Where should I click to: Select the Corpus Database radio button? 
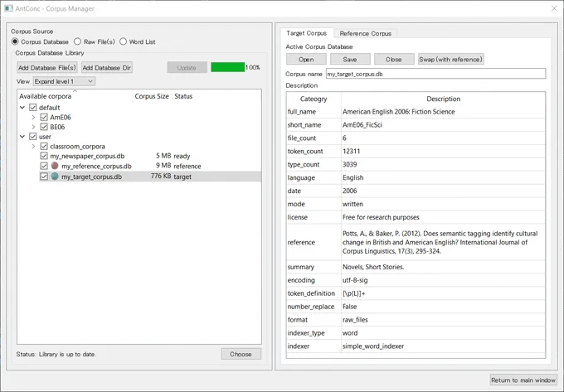click(15, 41)
